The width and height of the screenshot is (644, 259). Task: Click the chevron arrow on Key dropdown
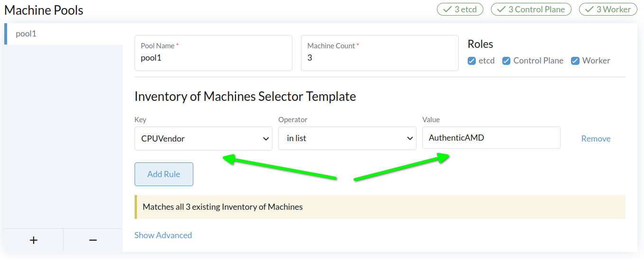265,139
